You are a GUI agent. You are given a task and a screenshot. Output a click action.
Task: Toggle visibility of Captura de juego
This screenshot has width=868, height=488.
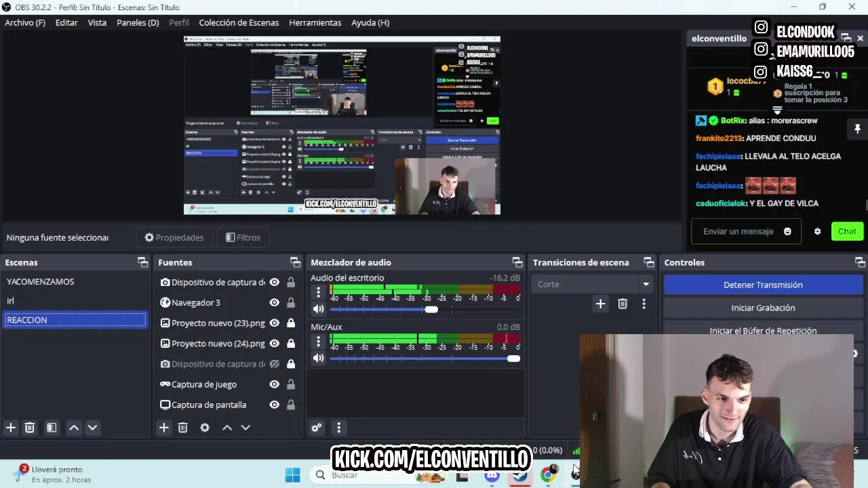point(275,384)
